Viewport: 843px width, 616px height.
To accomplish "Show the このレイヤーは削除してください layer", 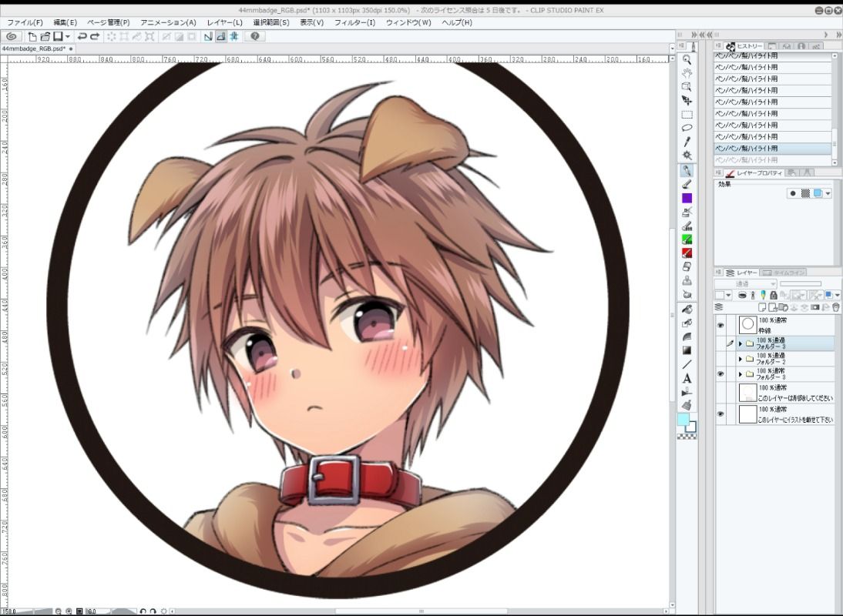I will [x=720, y=393].
